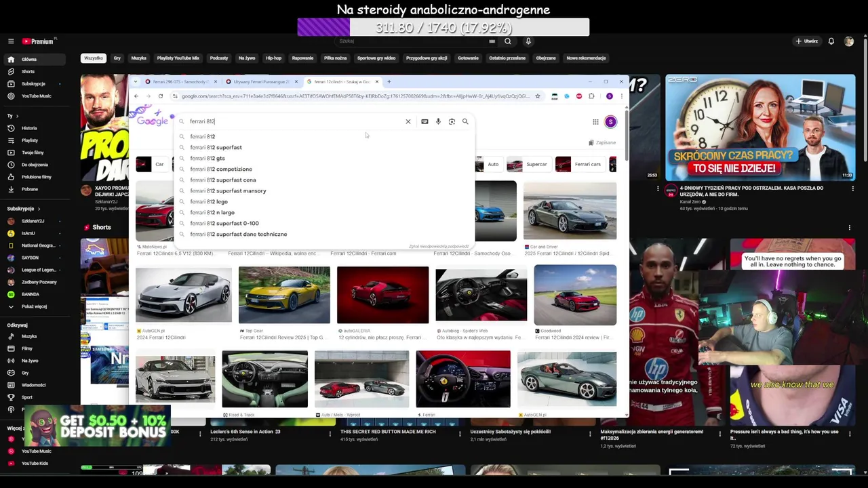Screen dimensions: 868x488
Task: Click the Google search input field
Action: click(x=295, y=121)
